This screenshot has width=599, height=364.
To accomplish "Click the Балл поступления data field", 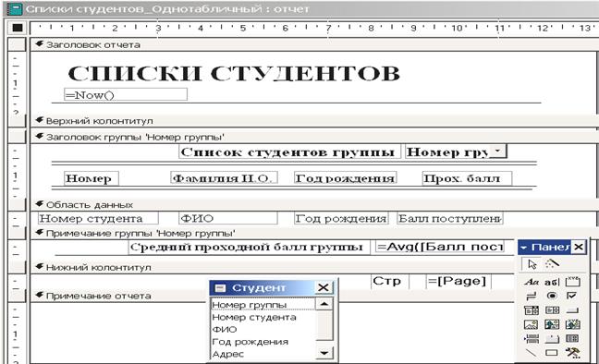I will coord(450,218).
